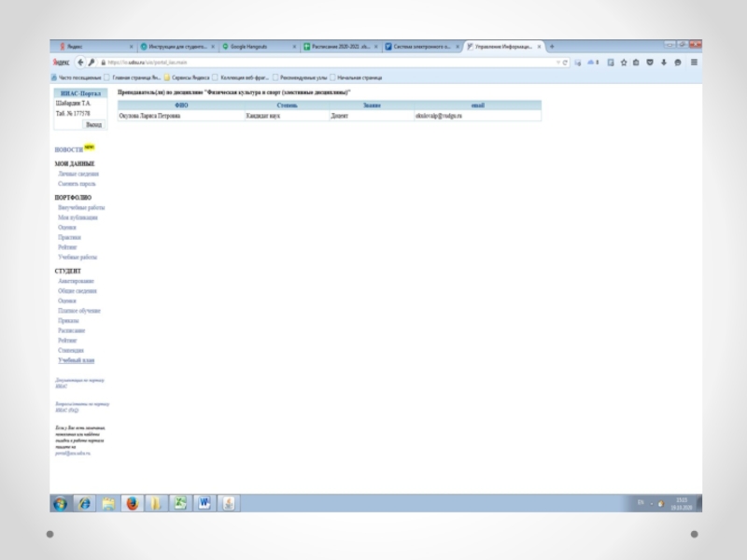This screenshot has width=747, height=560.
Task: Open the Downloads arrow icon
Action: (x=663, y=63)
